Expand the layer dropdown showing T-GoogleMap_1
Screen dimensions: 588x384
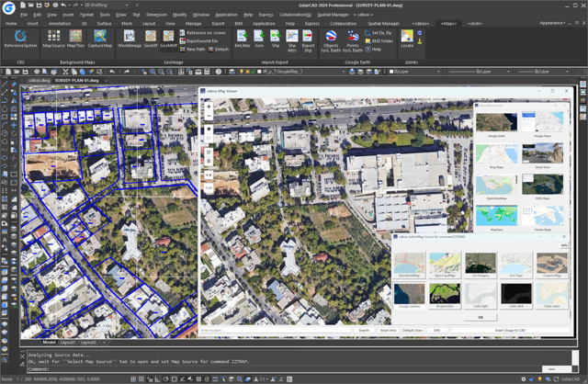(301, 72)
